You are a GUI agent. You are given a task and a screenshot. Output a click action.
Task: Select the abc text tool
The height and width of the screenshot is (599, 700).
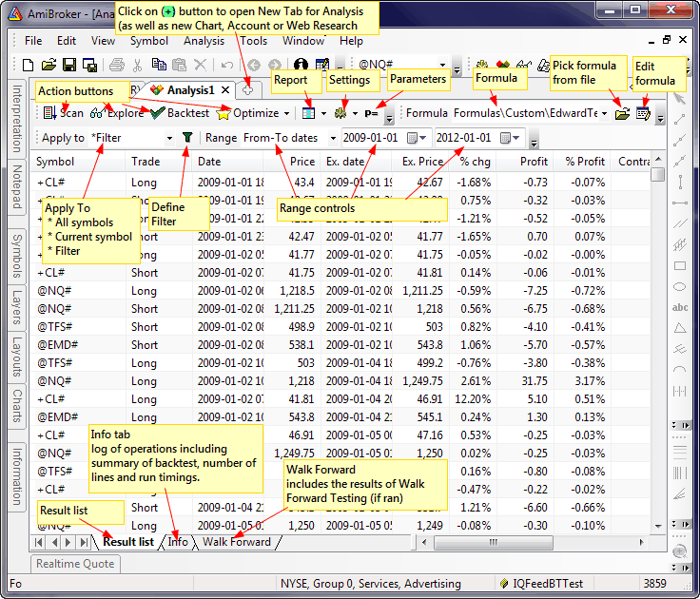tap(679, 307)
